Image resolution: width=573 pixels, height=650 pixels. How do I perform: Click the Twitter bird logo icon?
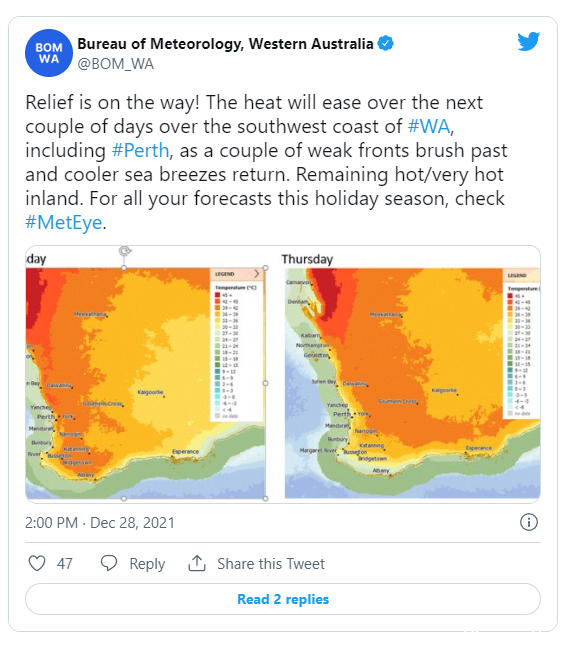(x=528, y=41)
